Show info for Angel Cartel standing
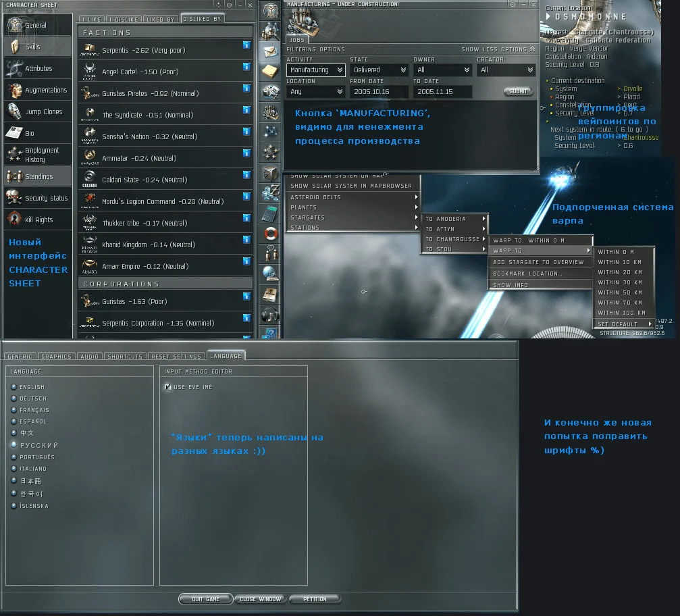This screenshot has height=616, width=680. coord(246,66)
